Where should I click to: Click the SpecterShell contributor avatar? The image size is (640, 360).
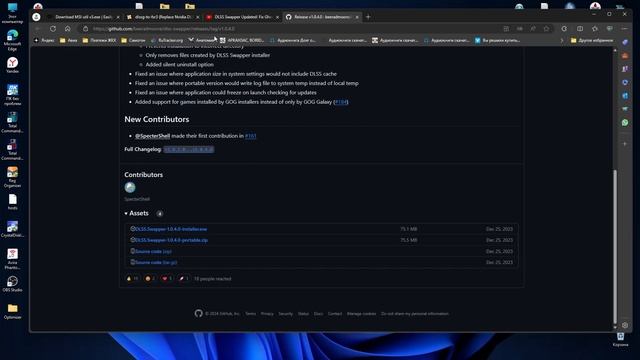[x=130, y=187]
